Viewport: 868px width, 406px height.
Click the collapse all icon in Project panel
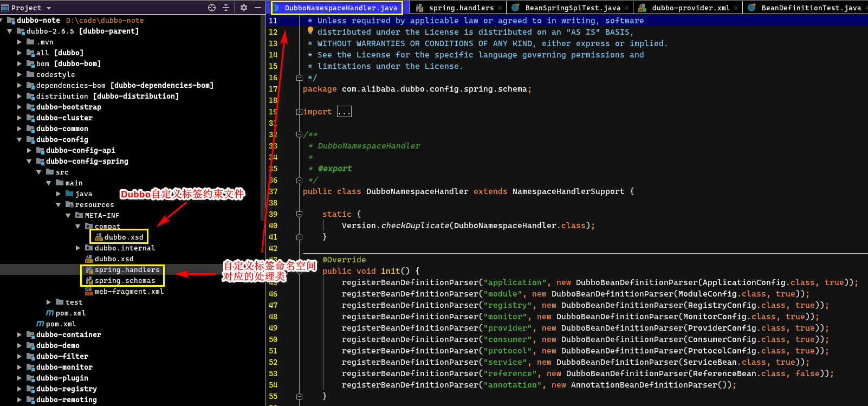226,8
